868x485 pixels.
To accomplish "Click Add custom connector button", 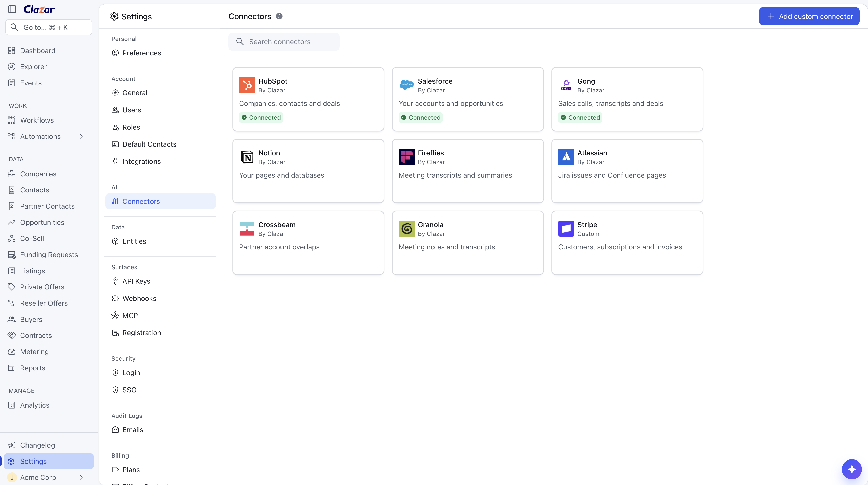I will 809,16.
